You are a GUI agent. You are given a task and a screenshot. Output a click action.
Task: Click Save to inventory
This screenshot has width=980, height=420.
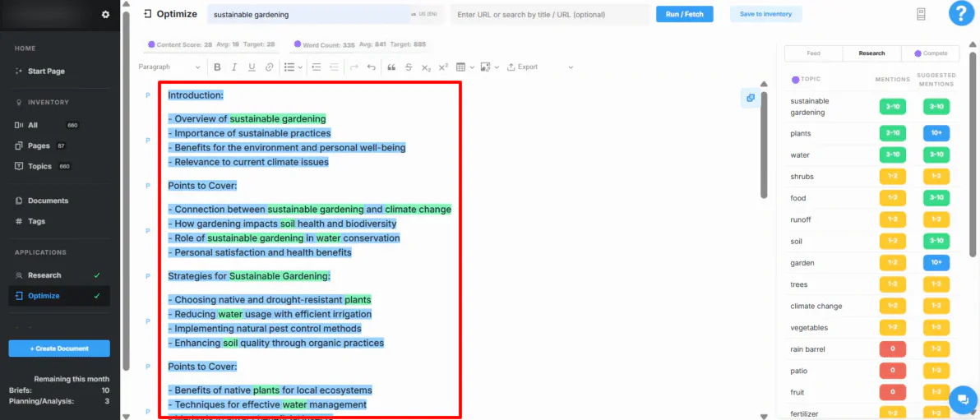765,14
